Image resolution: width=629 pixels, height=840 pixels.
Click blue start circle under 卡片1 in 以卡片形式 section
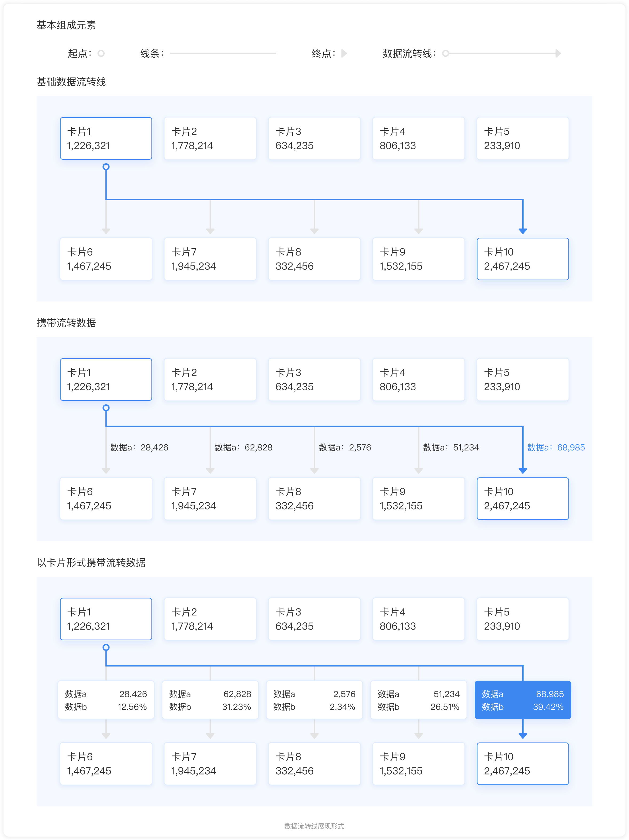tap(106, 647)
